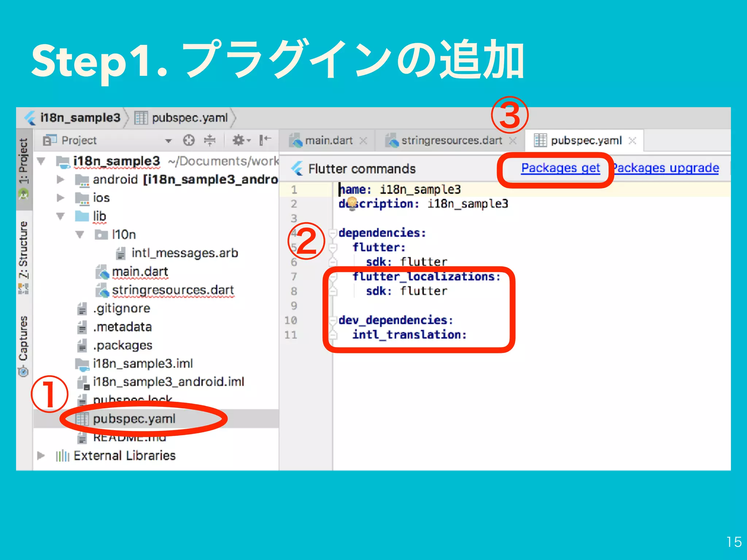Collapse the lib folder

[x=61, y=216]
